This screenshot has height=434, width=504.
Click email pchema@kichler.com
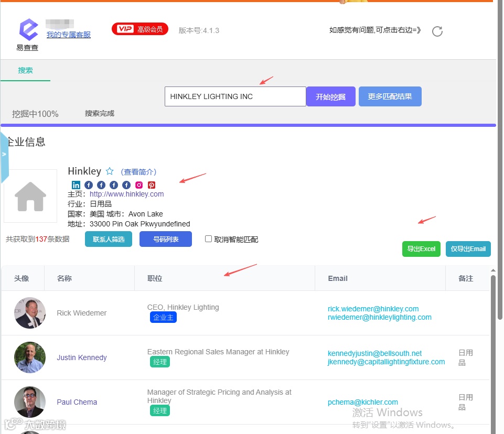point(363,402)
